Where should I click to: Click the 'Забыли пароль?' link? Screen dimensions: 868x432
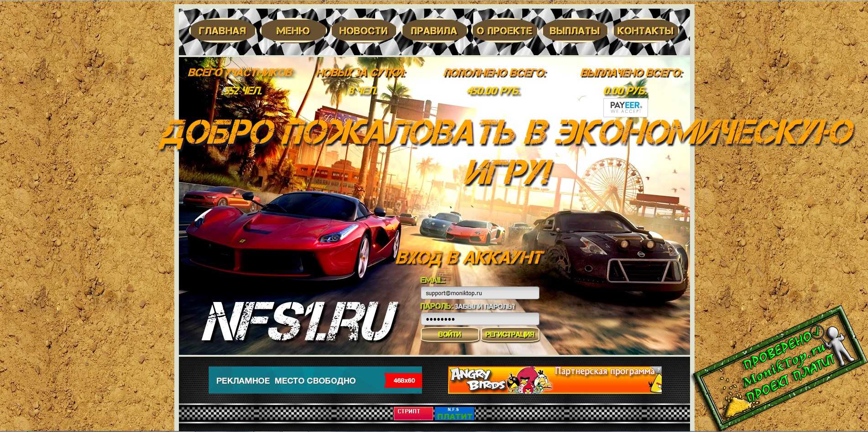[x=485, y=307]
